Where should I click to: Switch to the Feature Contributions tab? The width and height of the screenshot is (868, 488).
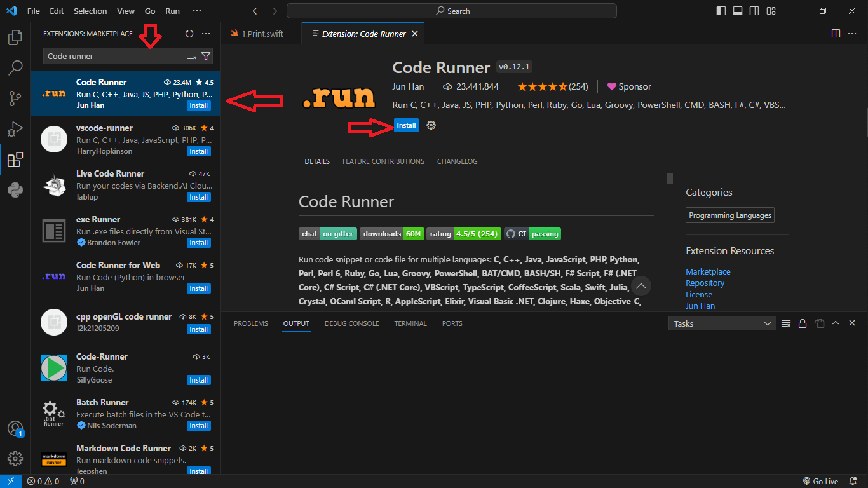383,161
